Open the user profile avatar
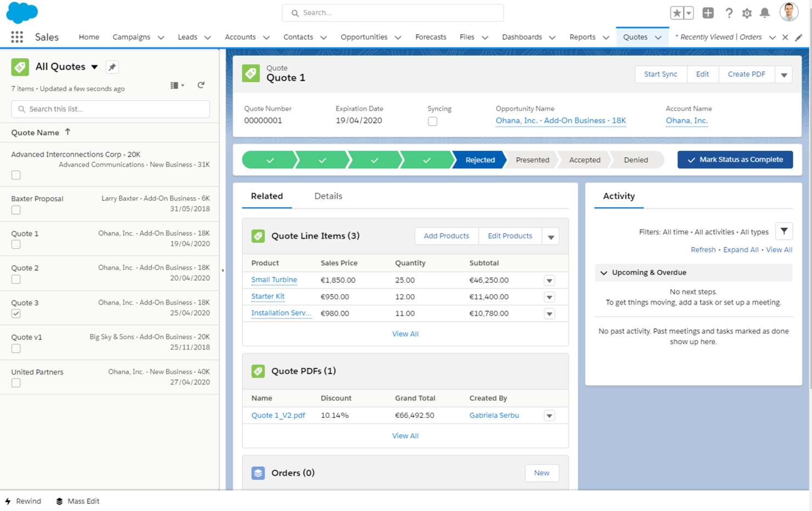 [x=789, y=12]
